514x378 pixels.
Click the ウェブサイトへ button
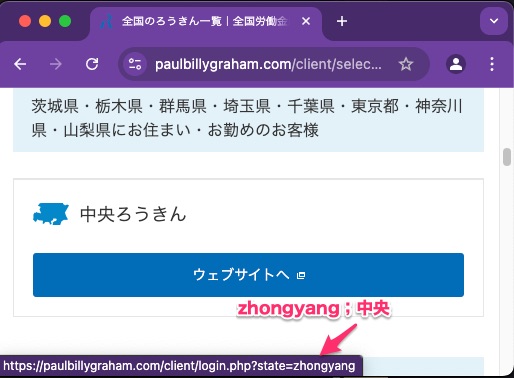point(248,275)
